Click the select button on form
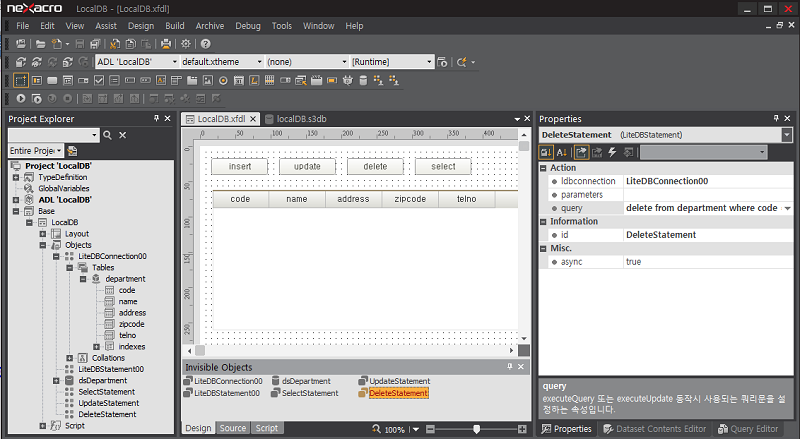 coord(443,166)
